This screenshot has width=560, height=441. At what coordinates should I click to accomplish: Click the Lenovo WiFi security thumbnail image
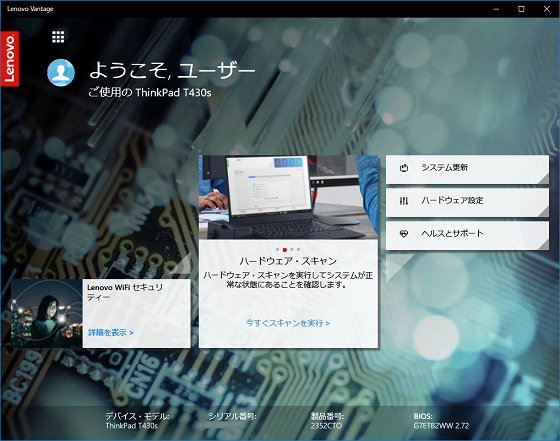point(47,313)
